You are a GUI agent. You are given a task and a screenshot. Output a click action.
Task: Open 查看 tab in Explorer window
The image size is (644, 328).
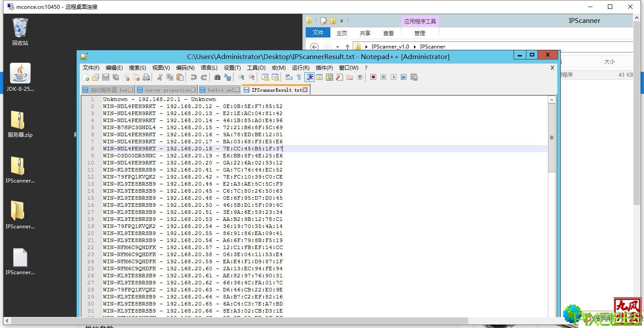(x=388, y=33)
